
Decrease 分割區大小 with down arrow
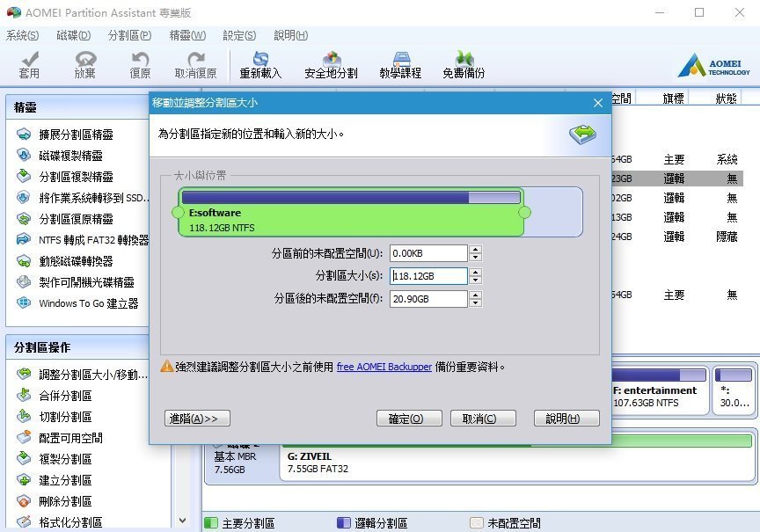(x=476, y=280)
